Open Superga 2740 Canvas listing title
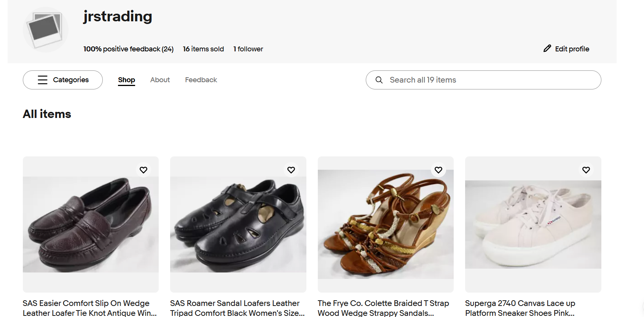Viewport: 644px width, 317px height. click(520, 308)
